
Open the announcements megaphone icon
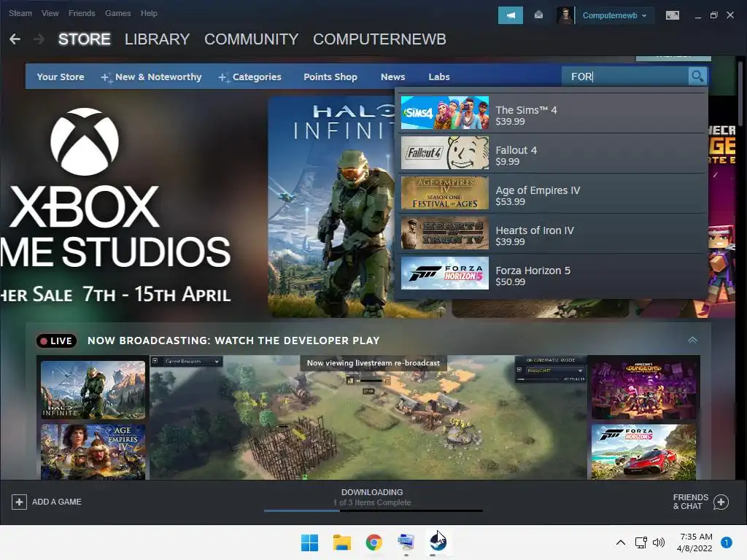click(x=510, y=15)
